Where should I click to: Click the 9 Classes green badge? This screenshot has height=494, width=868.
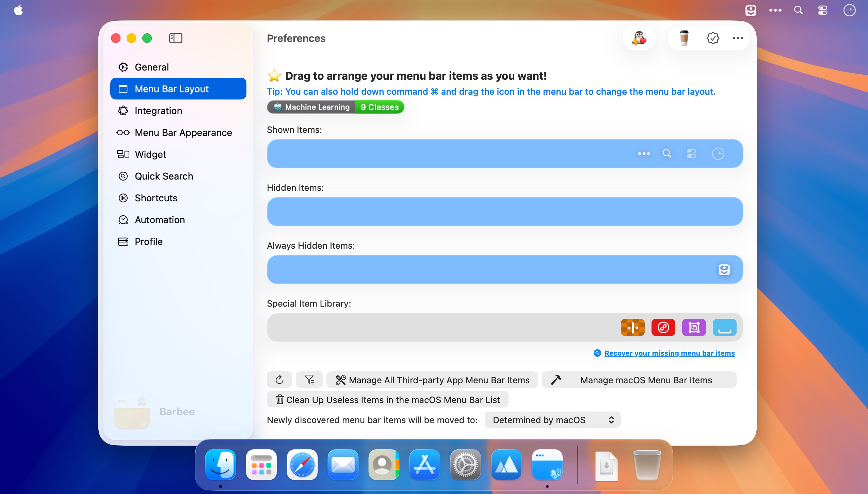pyautogui.click(x=380, y=107)
